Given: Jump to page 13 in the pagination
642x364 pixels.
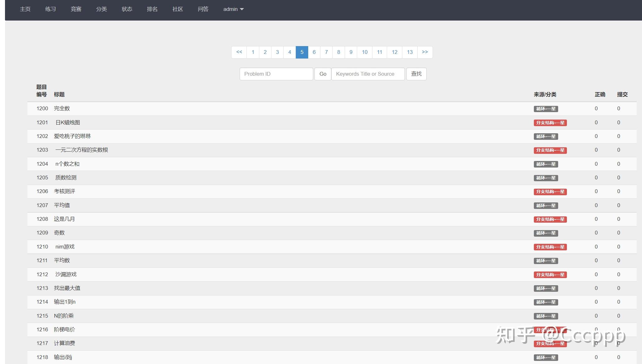Looking at the screenshot, I should [x=410, y=52].
